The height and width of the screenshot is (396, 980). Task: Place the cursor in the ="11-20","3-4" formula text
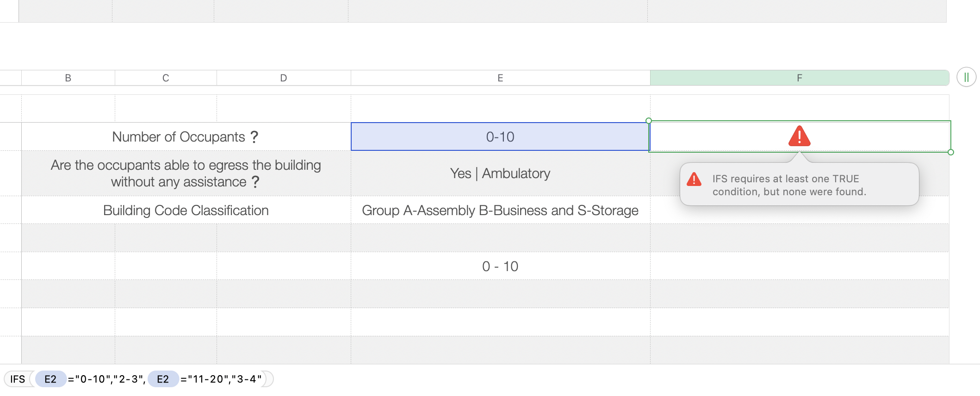coord(221,379)
